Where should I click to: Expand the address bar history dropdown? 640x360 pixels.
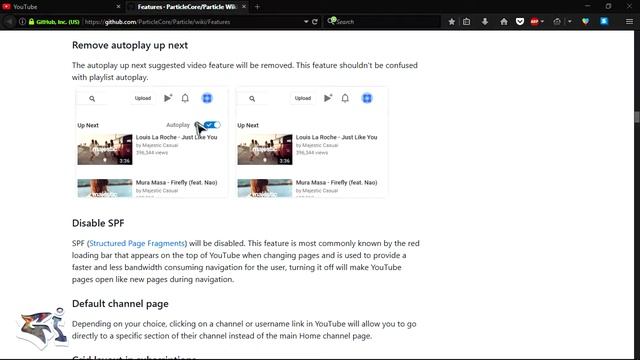[306, 22]
